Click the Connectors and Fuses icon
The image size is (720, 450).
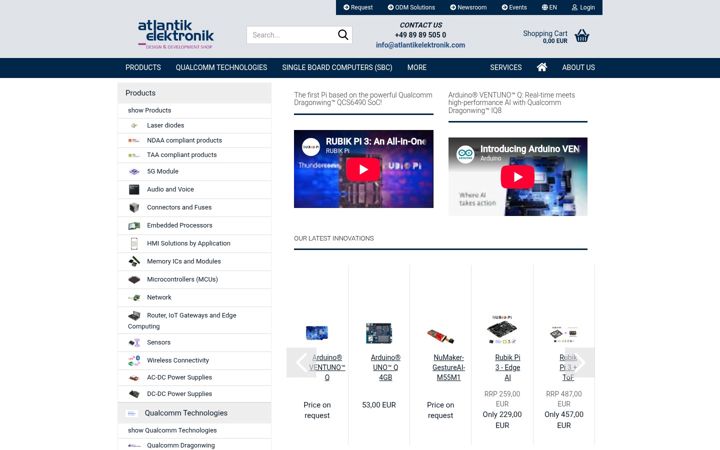[x=134, y=208]
